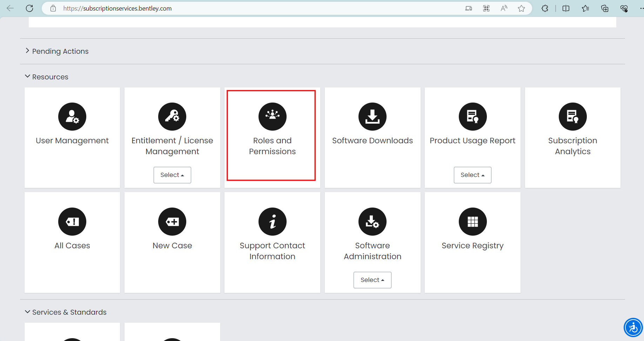The height and width of the screenshot is (341, 644).
Task: Collapse the Resources section
Action: click(x=47, y=77)
